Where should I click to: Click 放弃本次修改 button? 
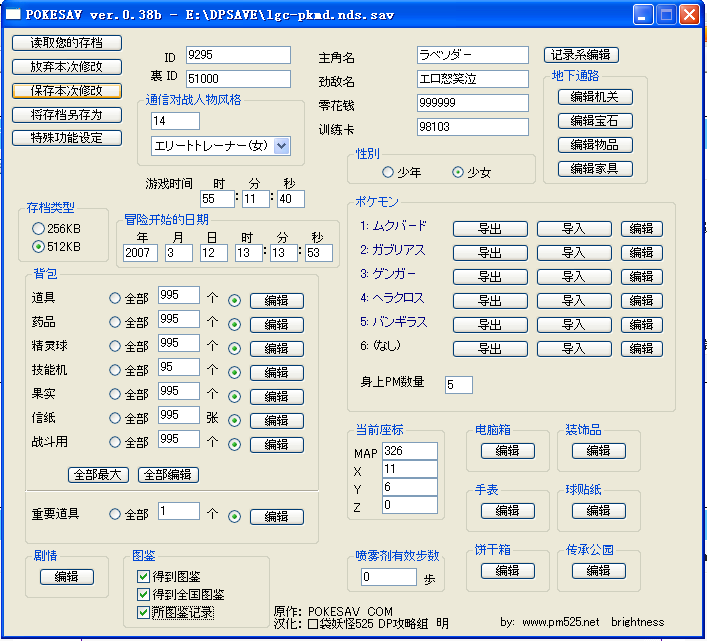(x=67, y=67)
